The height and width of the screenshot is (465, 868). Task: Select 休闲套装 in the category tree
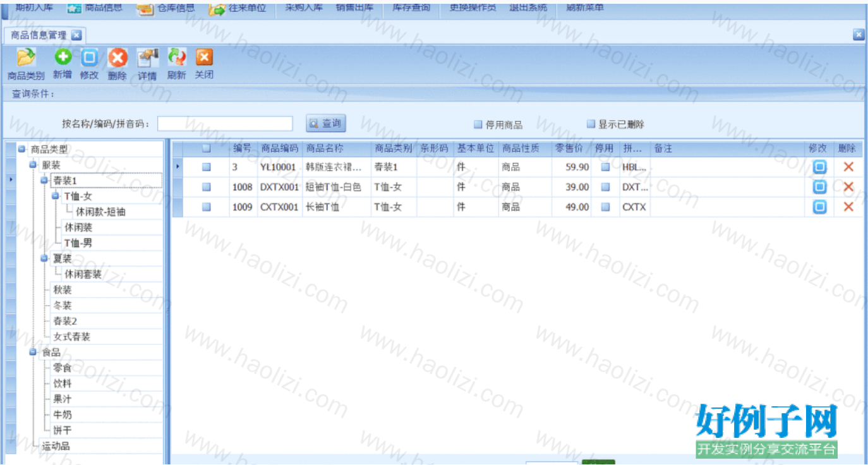[x=83, y=274]
